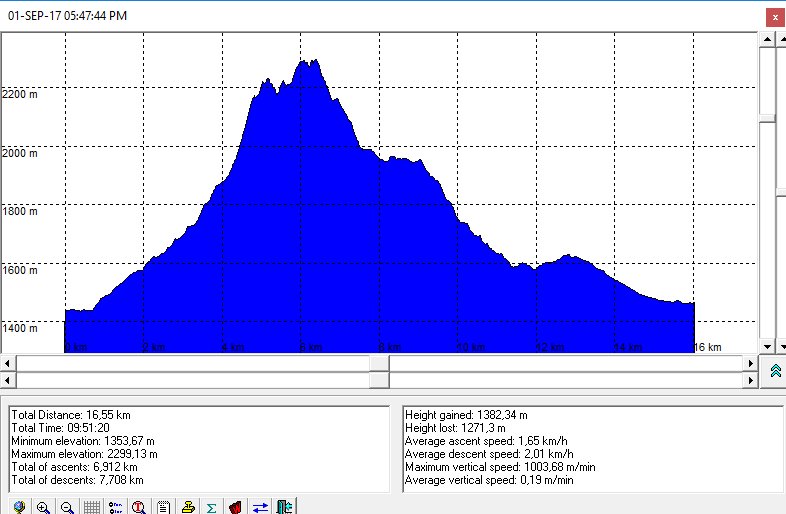Zoom out using the magnifier minus icon
This screenshot has width=786, height=514.
[67, 507]
